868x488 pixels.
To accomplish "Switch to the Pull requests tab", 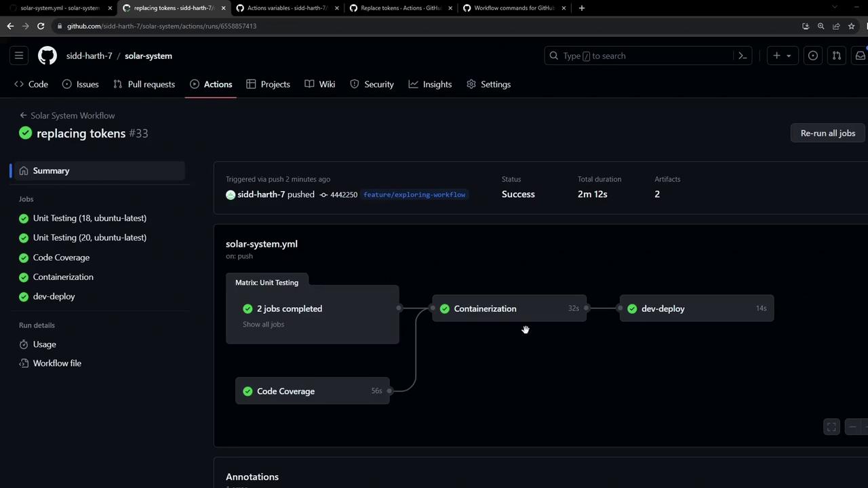I will coord(144,84).
